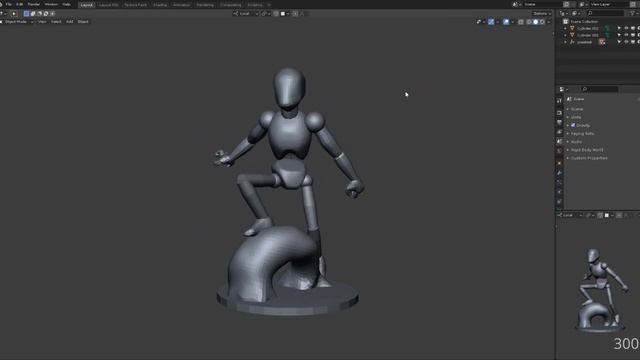Open the Object Mode dropdown
This screenshot has height=360, width=640.
[x=18, y=22]
